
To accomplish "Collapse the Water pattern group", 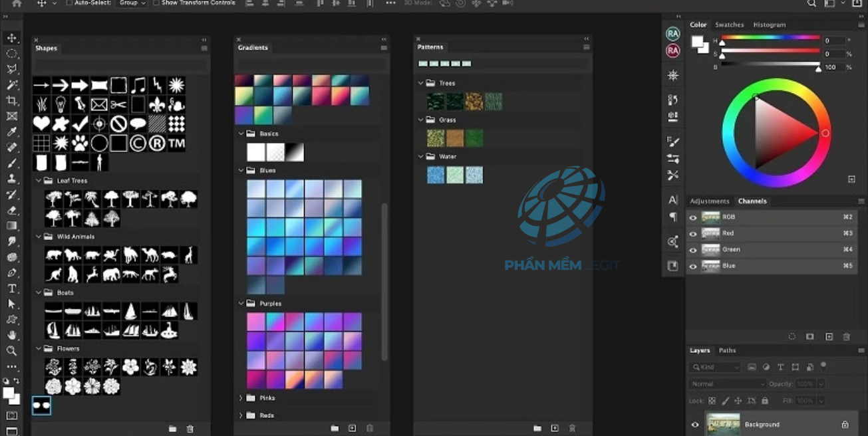I will point(420,157).
